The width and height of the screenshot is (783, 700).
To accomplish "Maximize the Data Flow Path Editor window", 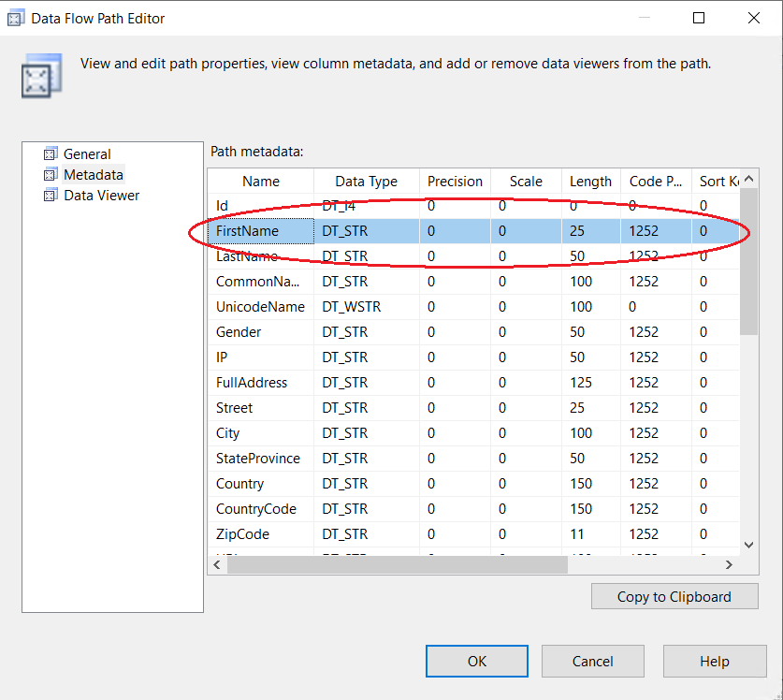I will [699, 18].
